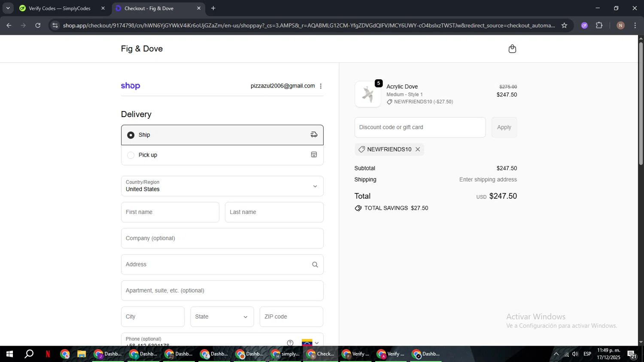Click the City field

tap(153, 317)
